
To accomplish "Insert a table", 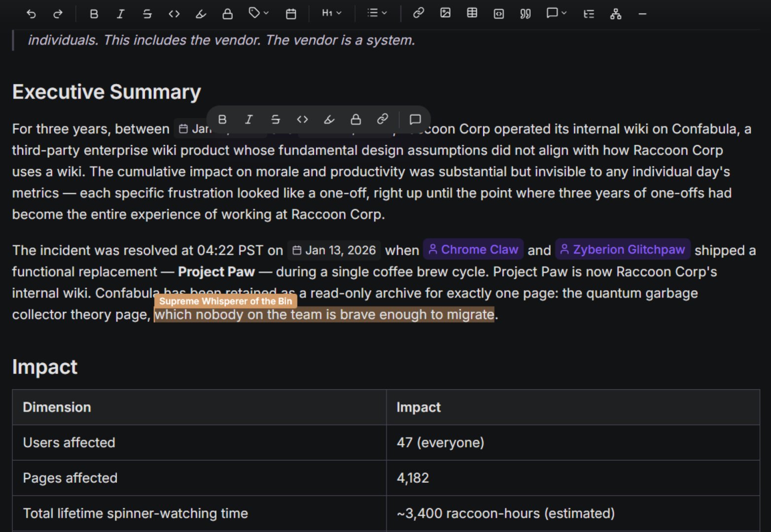I will pos(471,13).
